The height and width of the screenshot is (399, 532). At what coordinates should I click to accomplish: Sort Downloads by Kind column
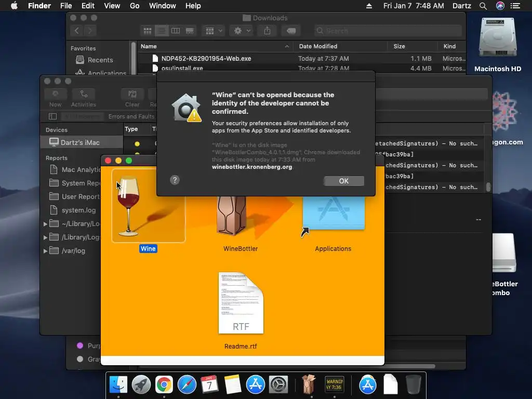(x=451, y=46)
